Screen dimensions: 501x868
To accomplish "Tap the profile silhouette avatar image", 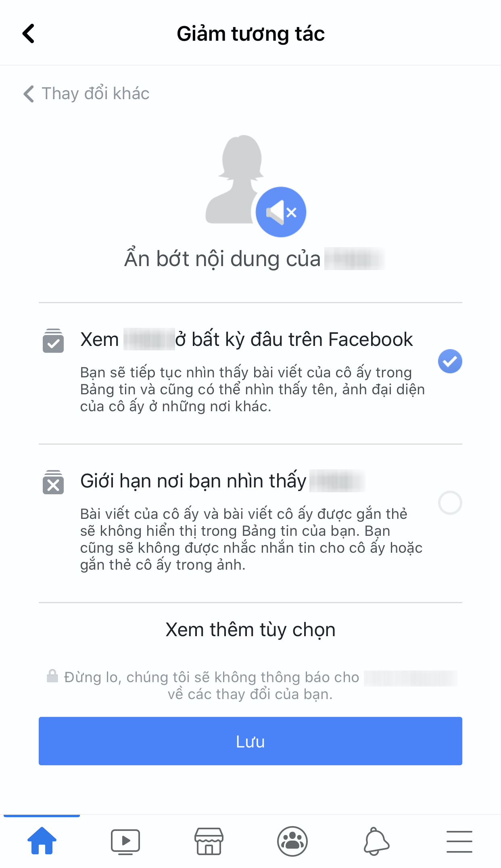I will click(x=235, y=179).
